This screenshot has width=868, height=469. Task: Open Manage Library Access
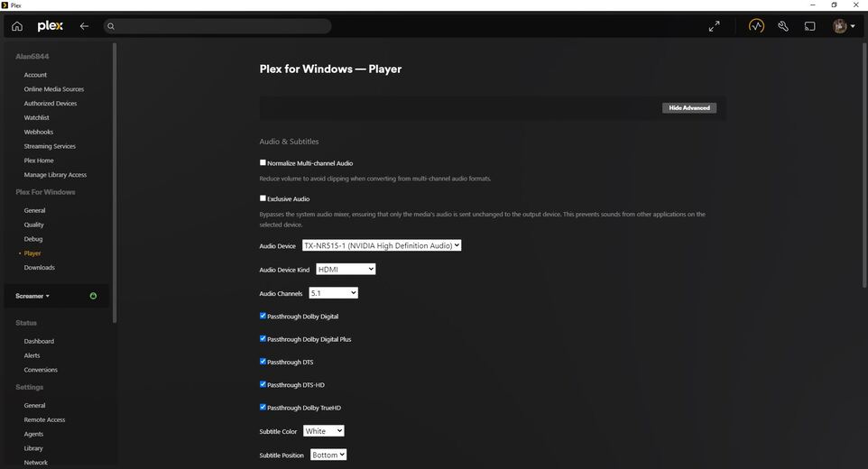[55, 175]
